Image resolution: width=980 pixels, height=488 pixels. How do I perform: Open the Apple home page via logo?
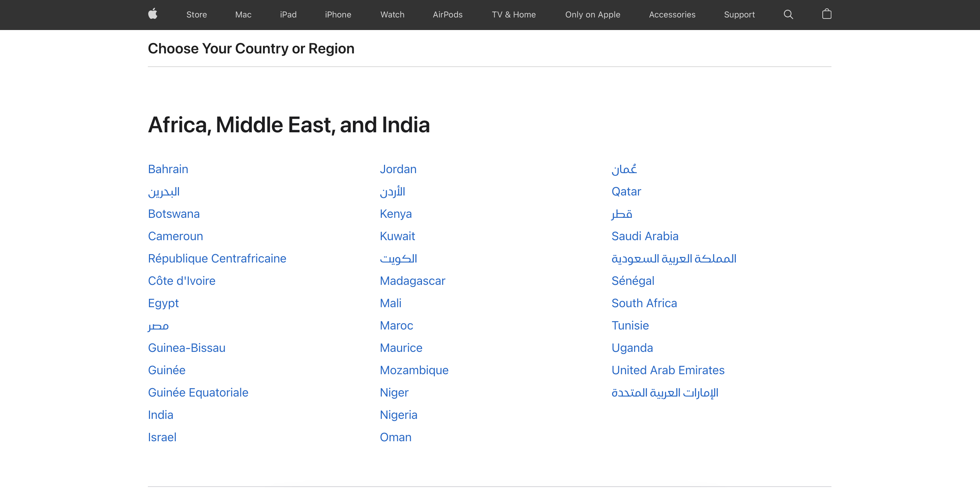click(x=153, y=14)
